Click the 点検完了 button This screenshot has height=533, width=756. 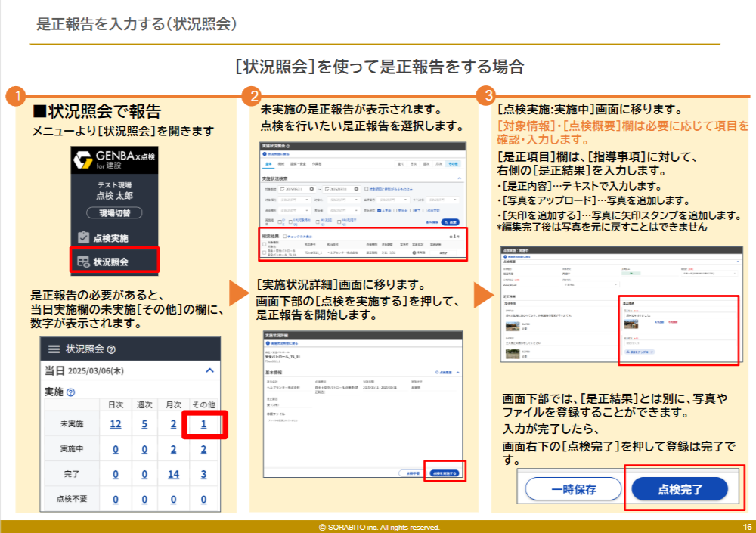[x=680, y=489]
